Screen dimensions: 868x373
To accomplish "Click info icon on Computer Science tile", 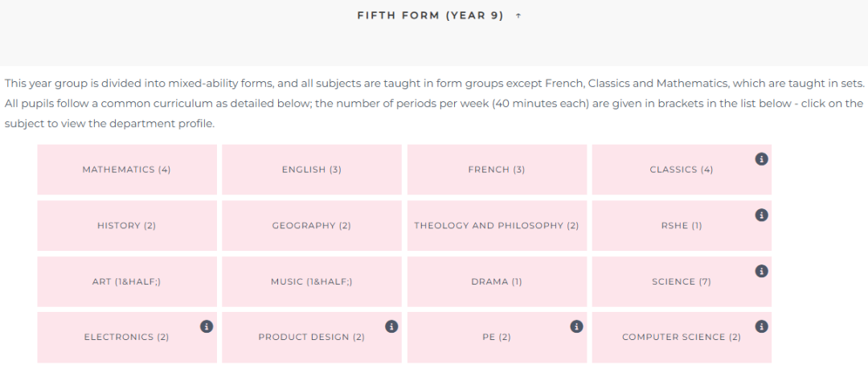I will coord(761,326).
